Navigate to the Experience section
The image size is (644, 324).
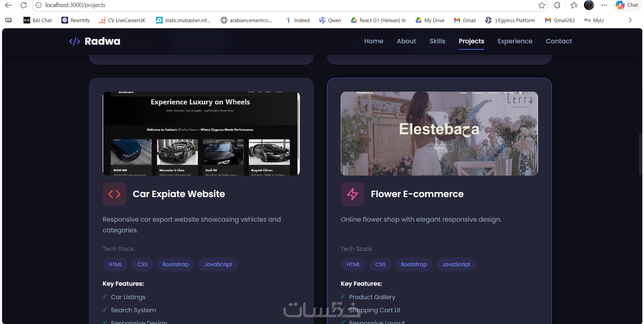(x=515, y=41)
